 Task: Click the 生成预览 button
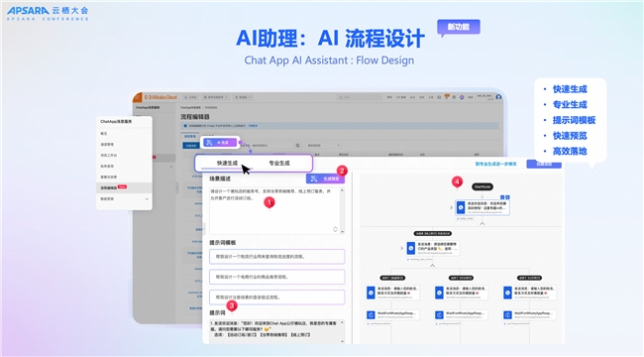pyautogui.click(x=325, y=178)
